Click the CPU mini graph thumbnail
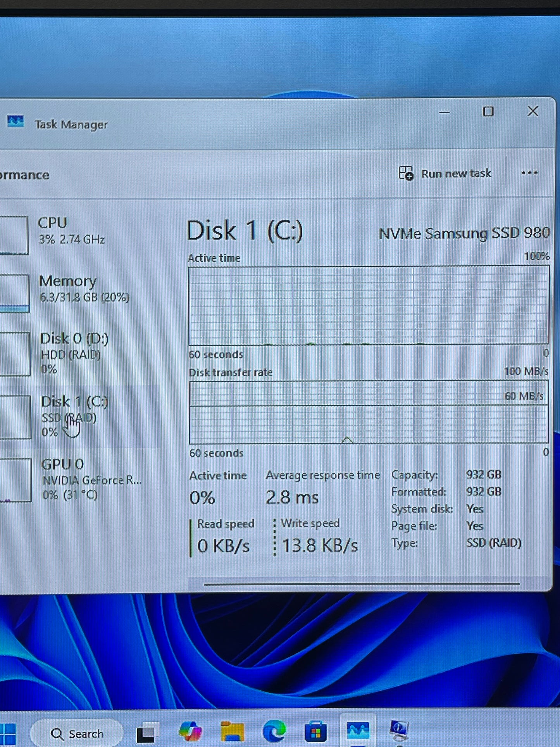This screenshot has height=747, width=560. point(14,235)
